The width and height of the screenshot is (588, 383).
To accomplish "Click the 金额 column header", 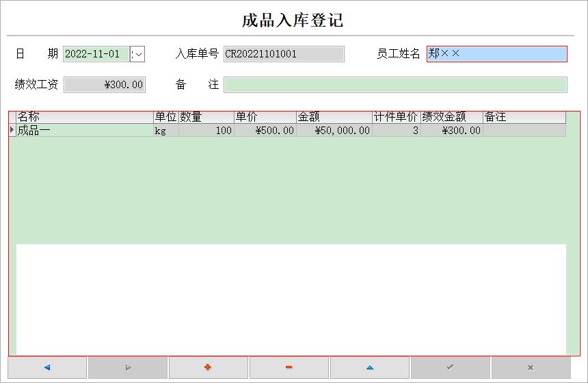I will click(334, 117).
